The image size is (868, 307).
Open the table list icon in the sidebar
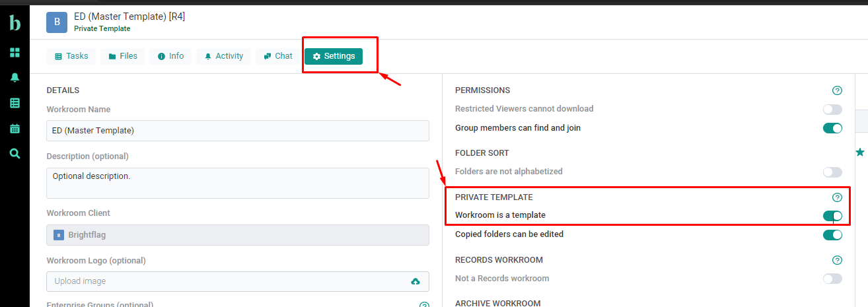point(15,103)
